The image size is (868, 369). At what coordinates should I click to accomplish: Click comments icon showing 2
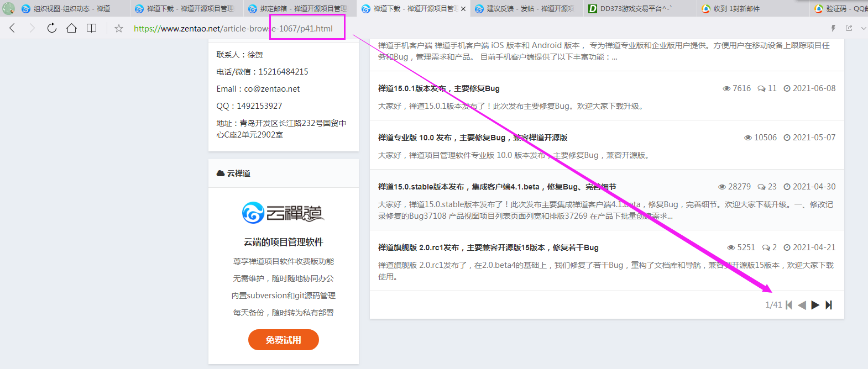pyautogui.click(x=766, y=247)
